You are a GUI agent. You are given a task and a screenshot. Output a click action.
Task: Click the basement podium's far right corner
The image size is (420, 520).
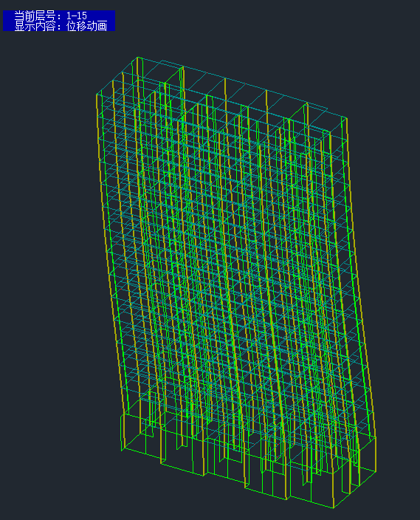pyautogui.click(x=376, y=471)
